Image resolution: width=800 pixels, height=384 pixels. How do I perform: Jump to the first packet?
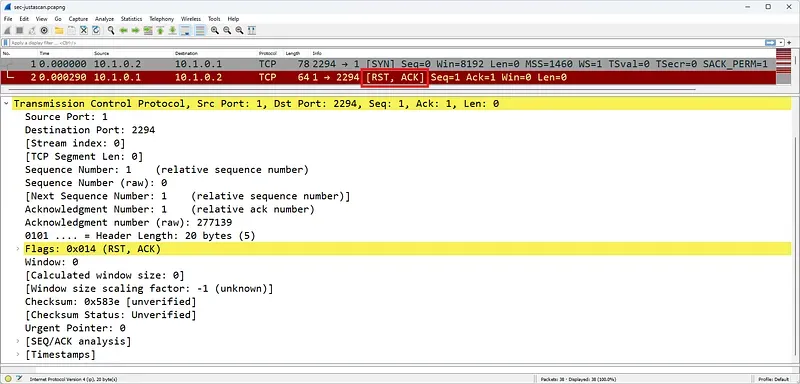click(160, 31)
